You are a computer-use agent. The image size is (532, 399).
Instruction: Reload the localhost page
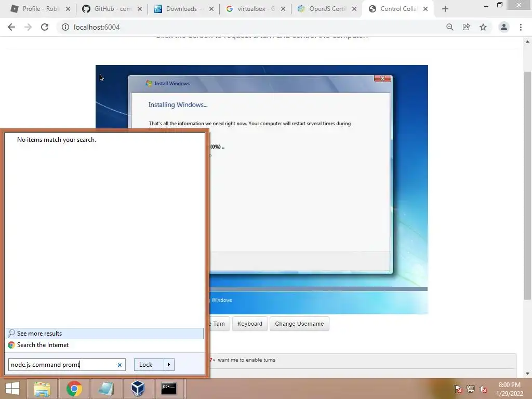tap(45, 27)
